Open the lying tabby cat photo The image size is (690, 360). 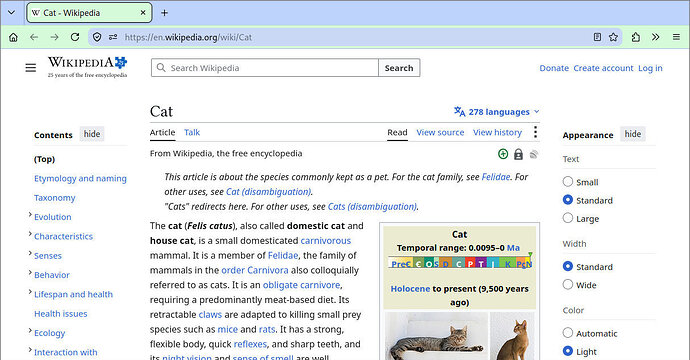[x=436, y=336]
